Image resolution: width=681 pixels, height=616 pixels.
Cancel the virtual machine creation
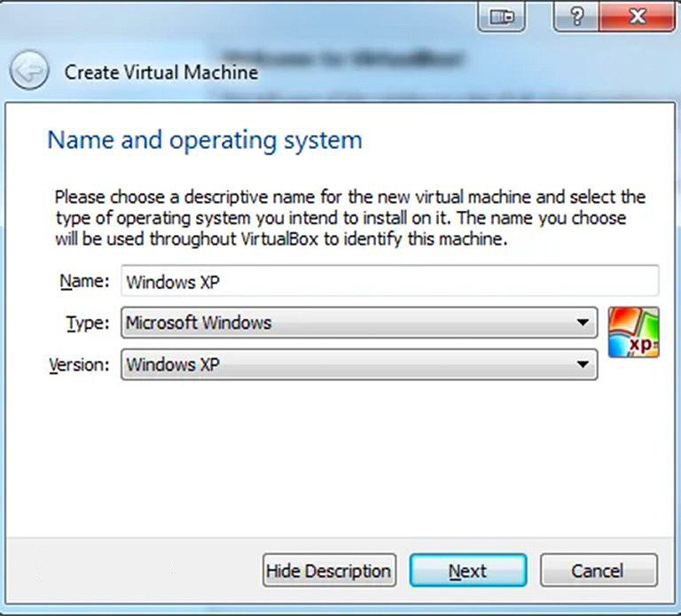[x=599, y=571]
